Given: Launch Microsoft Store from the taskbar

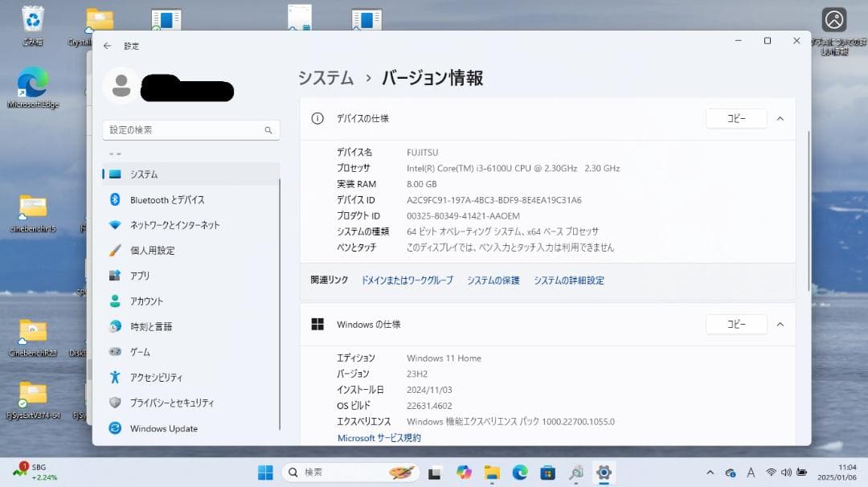Looking at the screenshot, I should tap(547, 473).
